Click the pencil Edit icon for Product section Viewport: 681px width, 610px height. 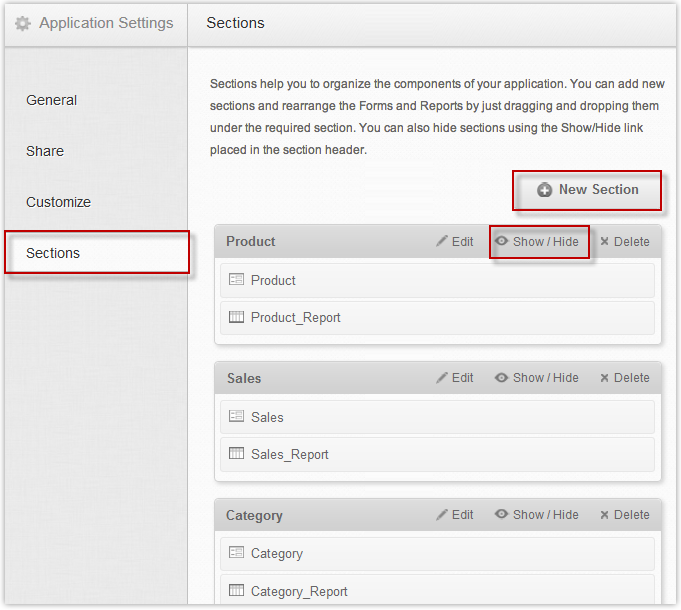tap(442, 242)
